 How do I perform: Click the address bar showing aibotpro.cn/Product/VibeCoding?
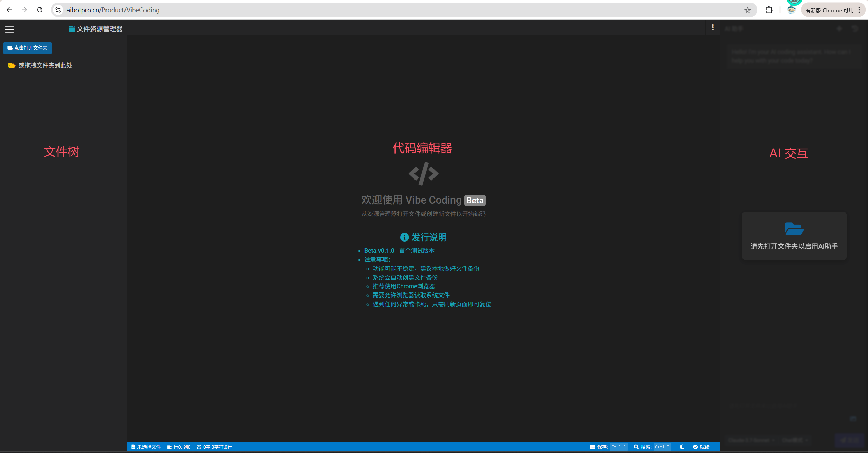tap(404, 10)
